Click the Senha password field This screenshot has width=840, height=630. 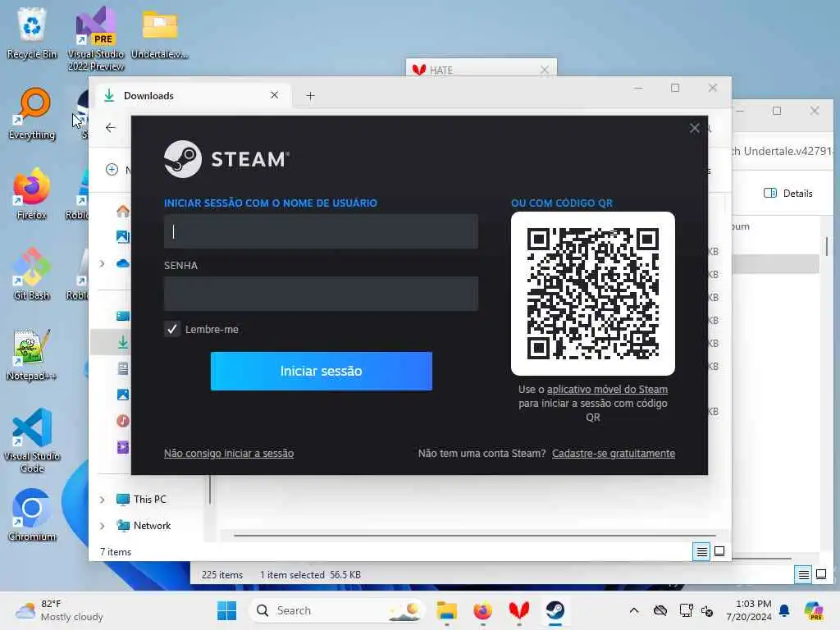click(x=321, y=294)
